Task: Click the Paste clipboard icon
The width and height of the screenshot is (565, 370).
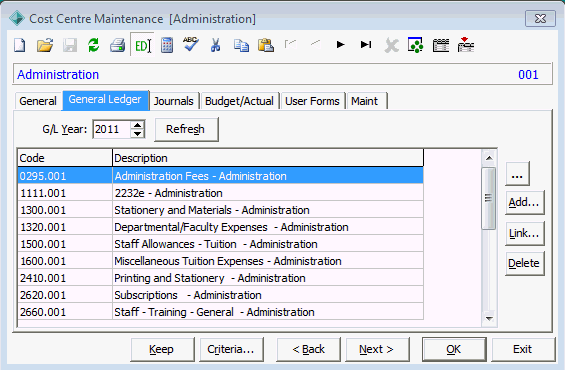Action: [266, 45]
